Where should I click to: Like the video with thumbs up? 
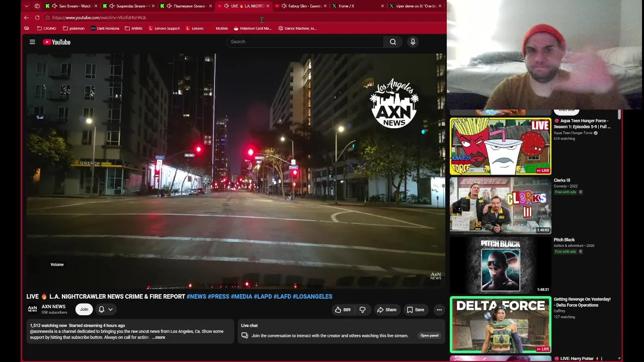click(x=342, y=310)
